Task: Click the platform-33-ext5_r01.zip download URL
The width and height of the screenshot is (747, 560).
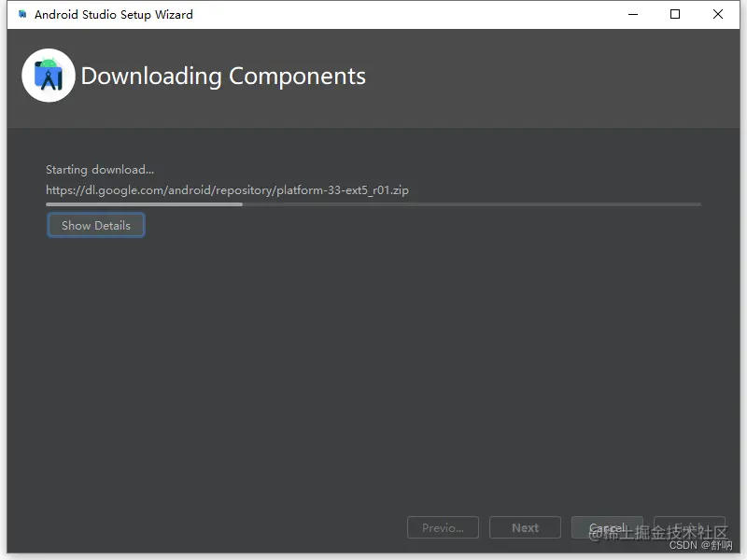Action: tap(228, 189)
